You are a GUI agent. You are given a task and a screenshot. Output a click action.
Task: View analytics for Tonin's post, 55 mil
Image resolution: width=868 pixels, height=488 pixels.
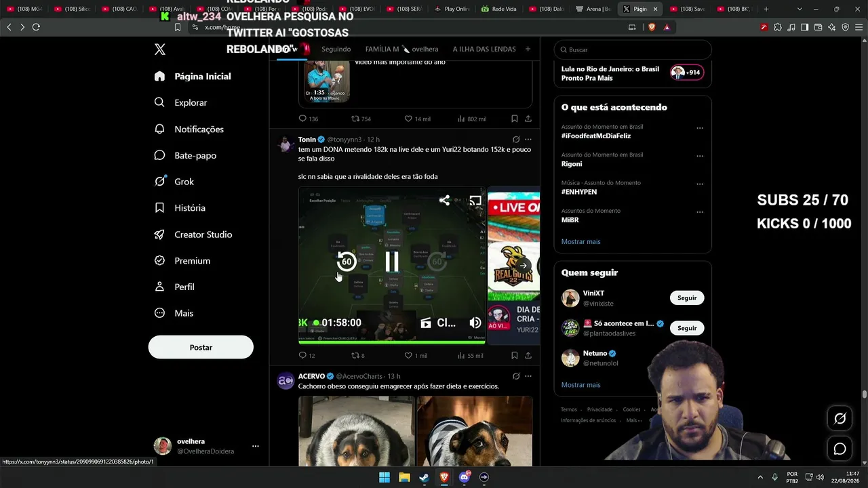[x=470, y=355]
